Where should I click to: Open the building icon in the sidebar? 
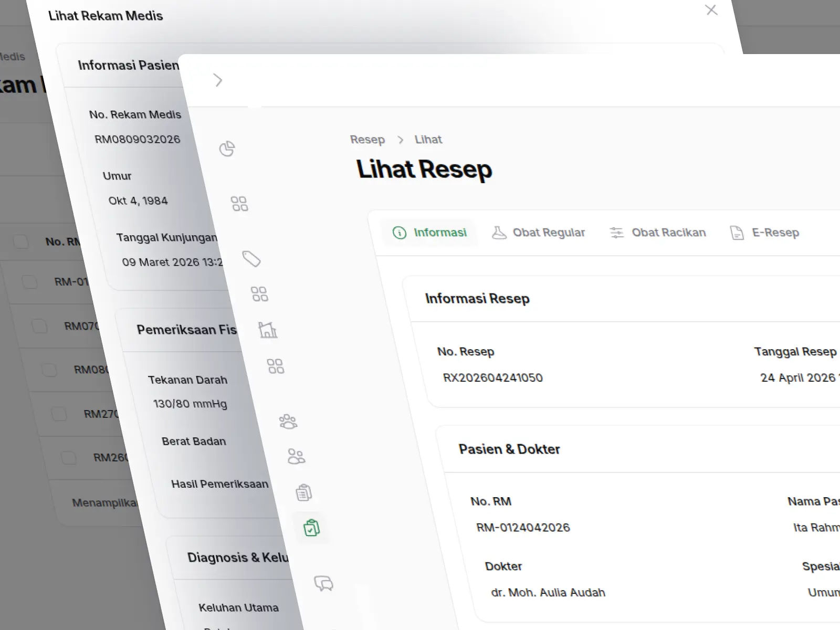click(268, 330)
